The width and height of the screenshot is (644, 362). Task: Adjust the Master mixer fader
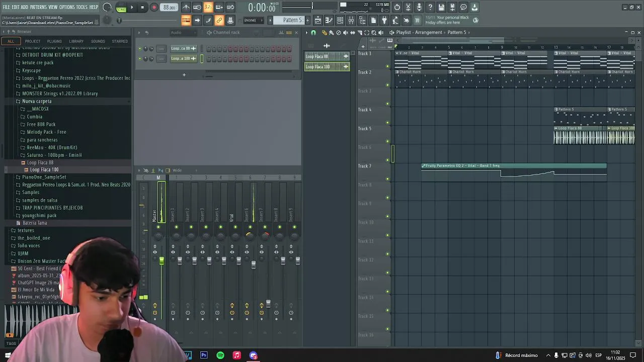(x=162, y=261)
